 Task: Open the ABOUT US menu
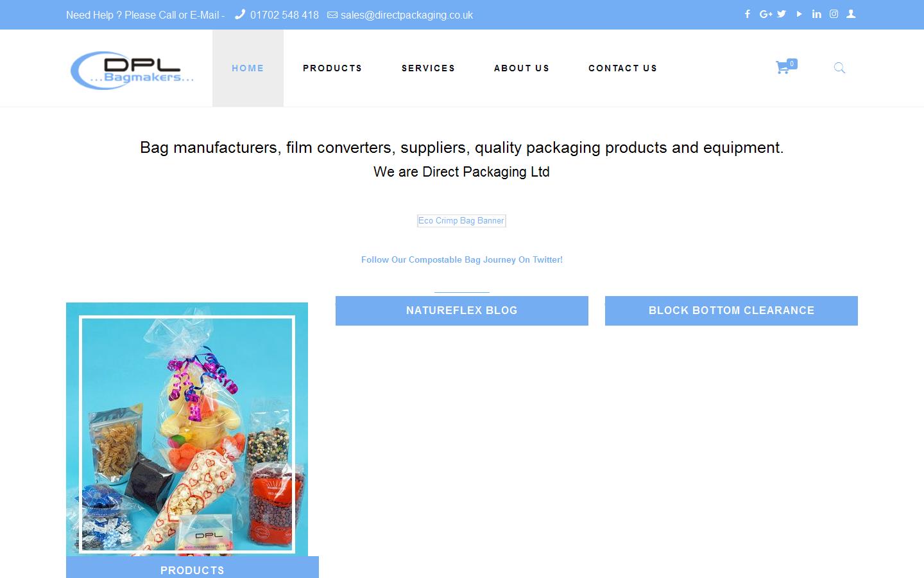click(x=522, y=68)
